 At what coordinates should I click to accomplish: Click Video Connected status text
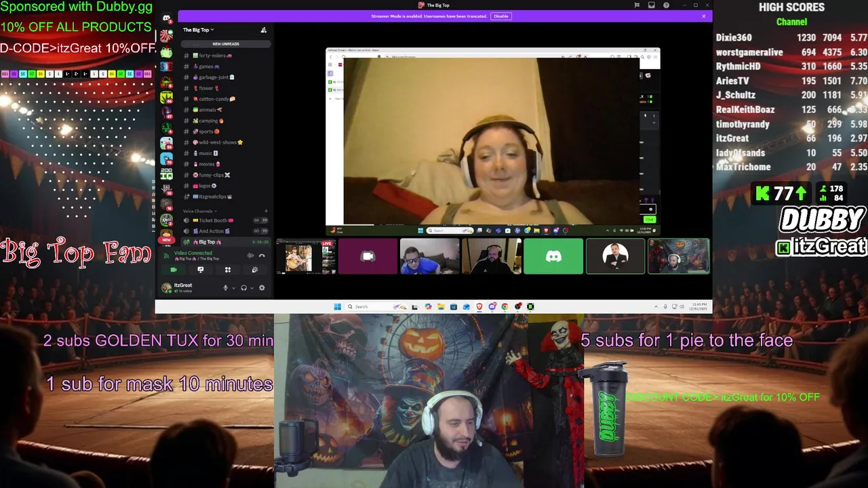pyautogui.click(x=193, y=253)
